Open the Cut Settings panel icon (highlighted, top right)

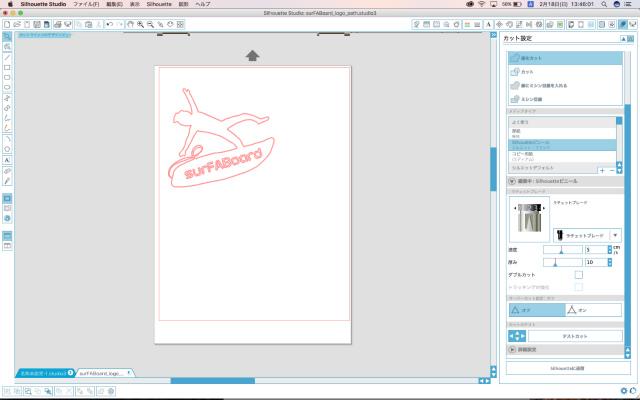[622, 24]
